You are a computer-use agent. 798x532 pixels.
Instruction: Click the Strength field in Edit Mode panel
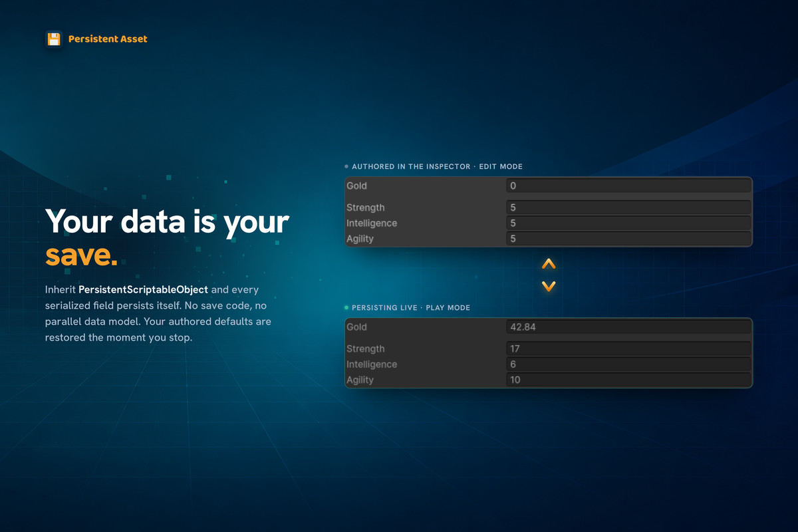coord(628,207)
